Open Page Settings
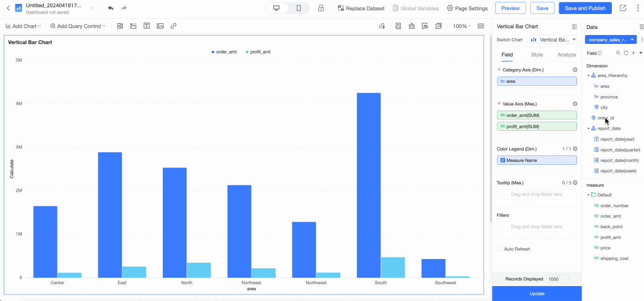The image size is (644, 301). 467,8
